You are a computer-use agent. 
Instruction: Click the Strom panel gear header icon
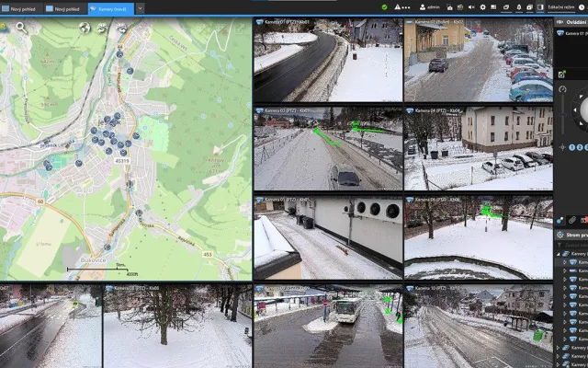click(560, 235)
